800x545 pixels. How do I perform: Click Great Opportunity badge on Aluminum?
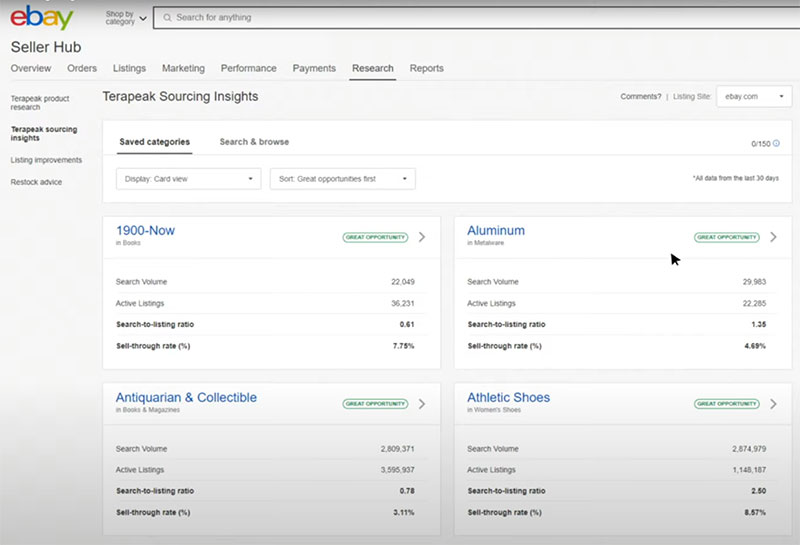(x=727, y=237)
